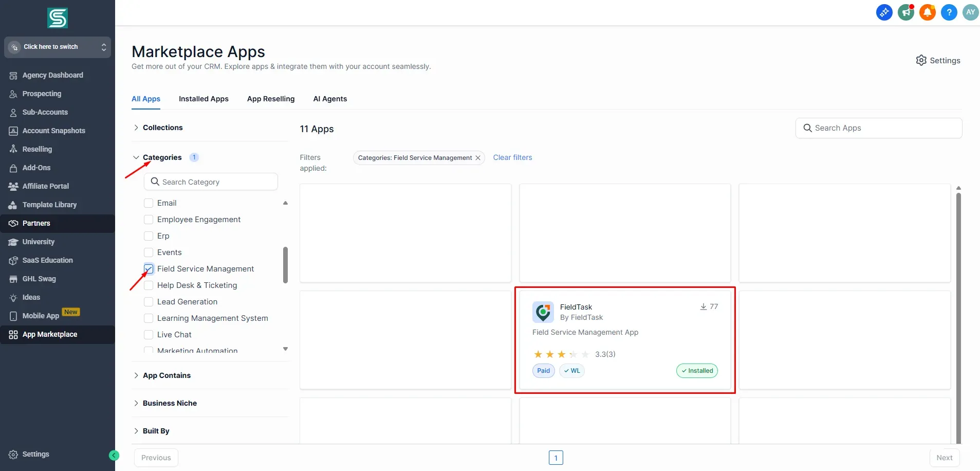Image resolution: width=980 pixels, height=471 pixels.
Task: Open the AI assistant sparkles icon
Action: (x=884, y=12)
